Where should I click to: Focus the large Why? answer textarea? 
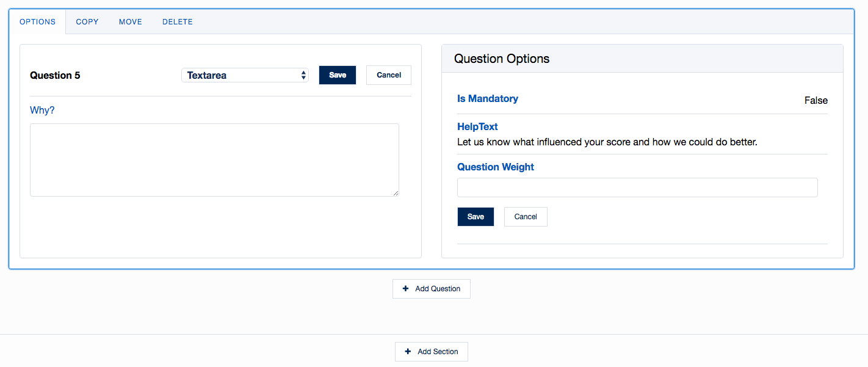tap(214, 160)
